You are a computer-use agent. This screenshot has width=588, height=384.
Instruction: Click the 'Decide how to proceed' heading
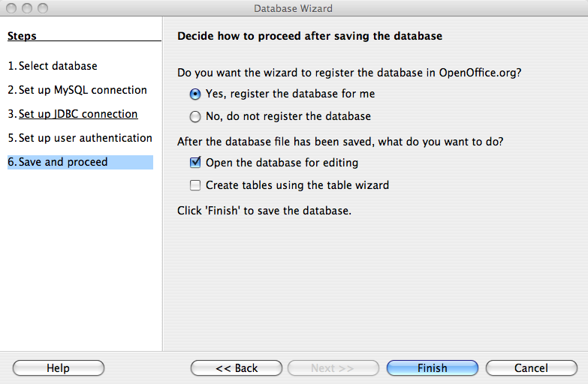tap(309, 36)
